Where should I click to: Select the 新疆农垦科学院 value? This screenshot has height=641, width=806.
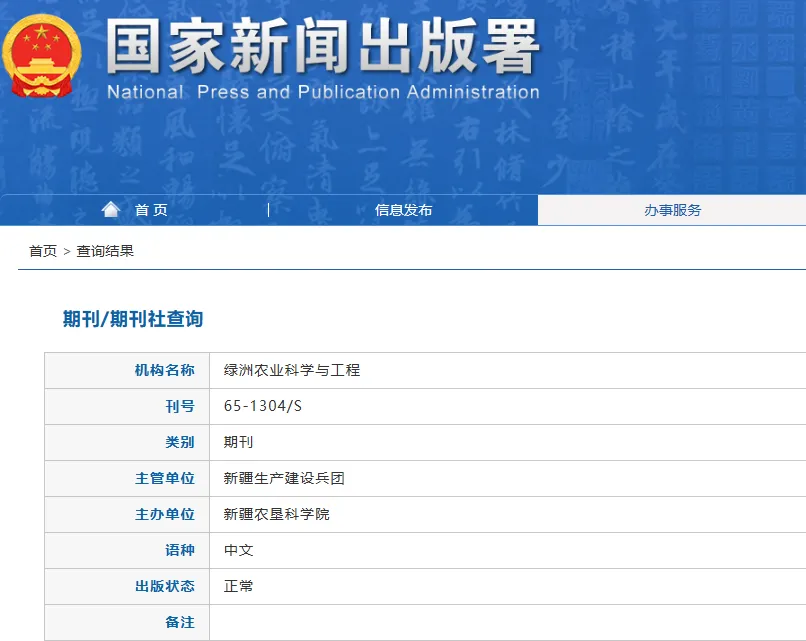pyautogui.click(x=277, y=514)
